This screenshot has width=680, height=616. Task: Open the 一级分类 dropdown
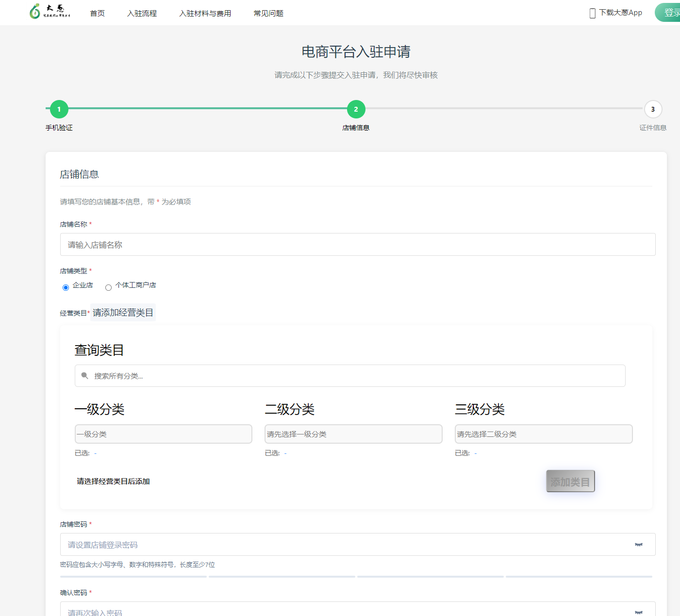click(x=163, y=434)
